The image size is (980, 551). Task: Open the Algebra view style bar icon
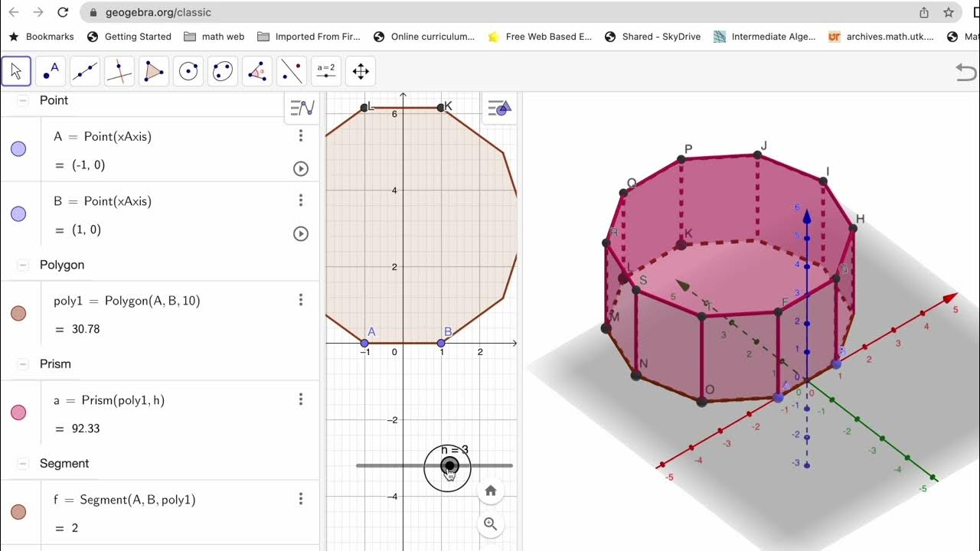[x=302, y=108]
